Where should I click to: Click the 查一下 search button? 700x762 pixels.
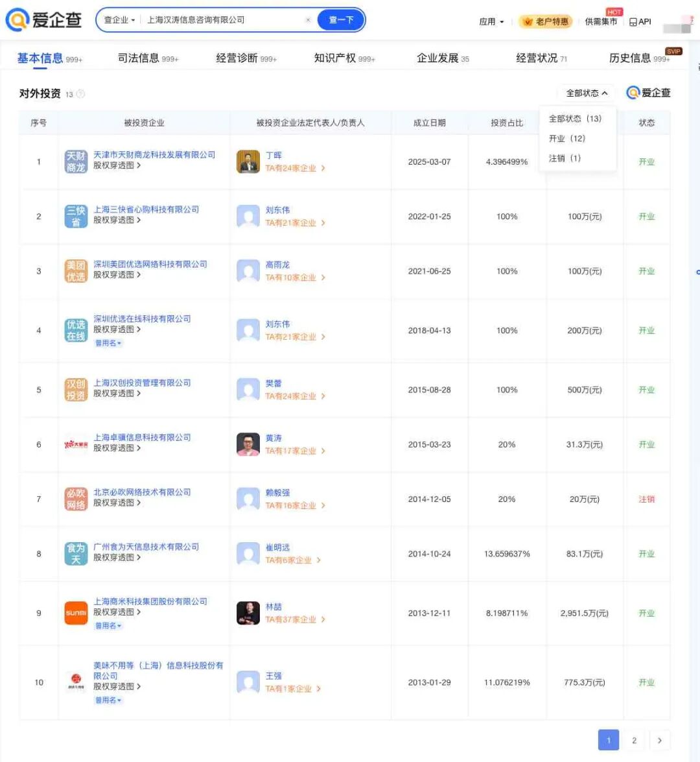coord(340,20)
